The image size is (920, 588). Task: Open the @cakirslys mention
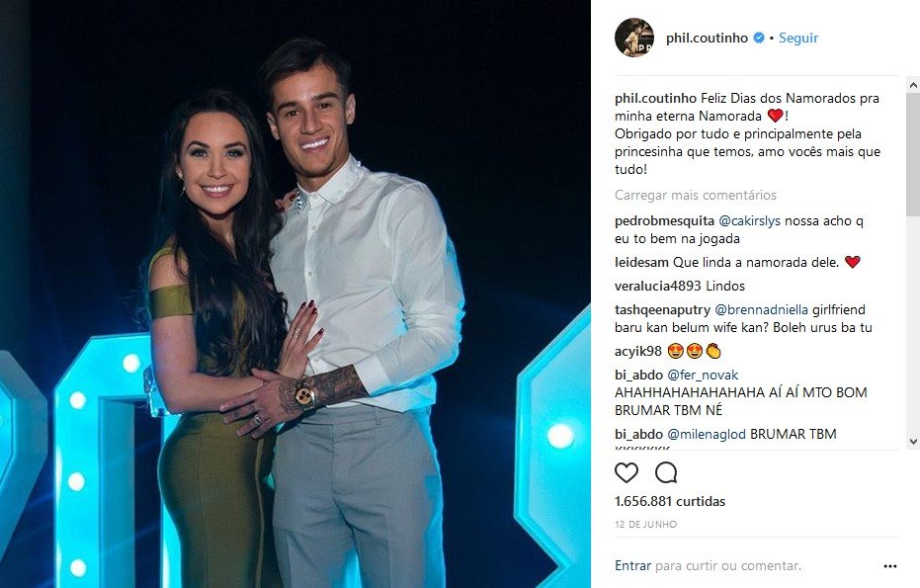point(749,220)
